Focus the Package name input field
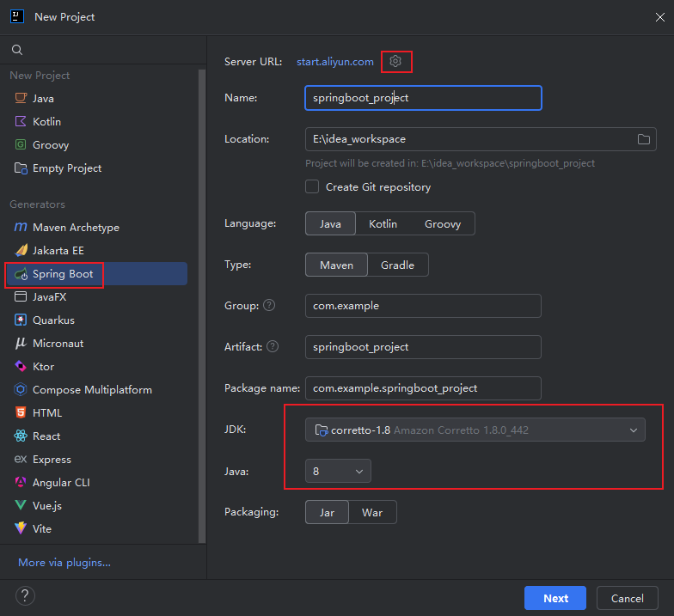 [423, 388]
